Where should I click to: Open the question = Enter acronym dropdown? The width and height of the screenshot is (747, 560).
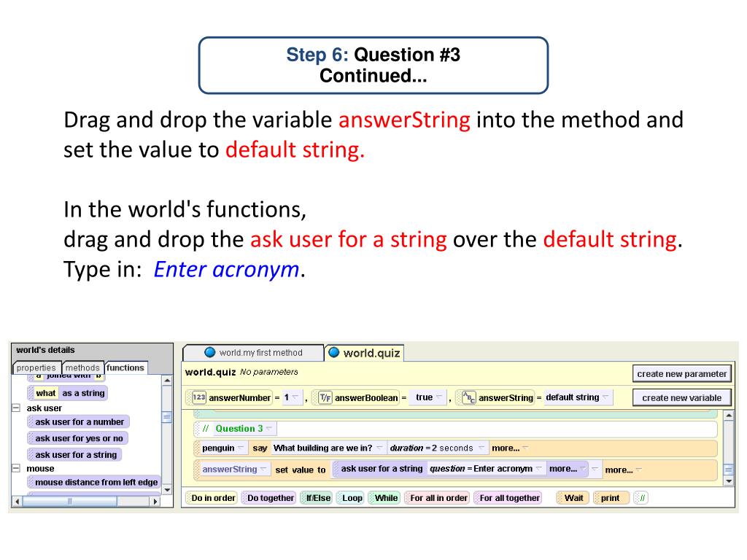pos(485,469)
